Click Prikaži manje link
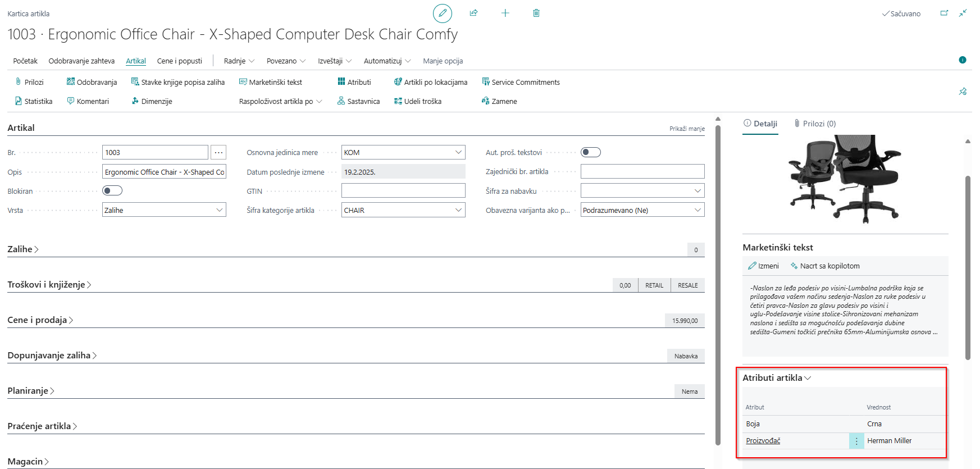The image size is (980, 469). [686, 129]
